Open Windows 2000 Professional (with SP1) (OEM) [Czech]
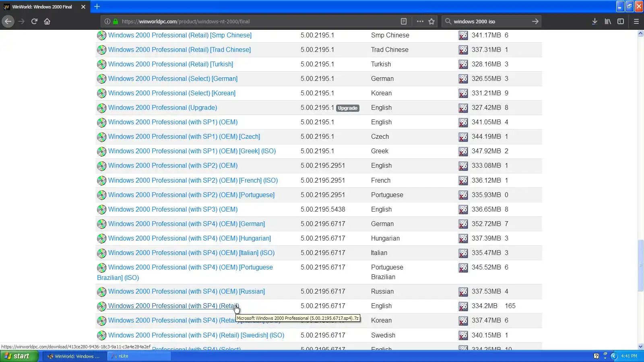 184,136
